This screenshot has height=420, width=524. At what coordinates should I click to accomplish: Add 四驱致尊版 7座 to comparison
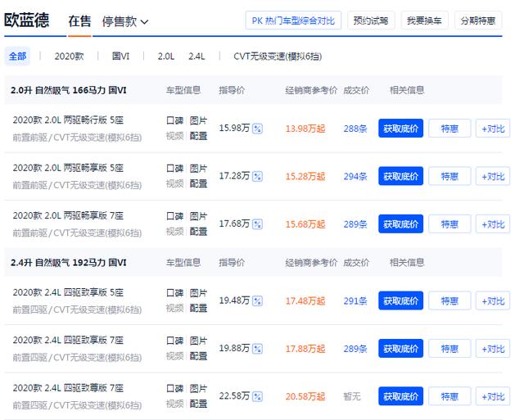(x=493, y=396)
